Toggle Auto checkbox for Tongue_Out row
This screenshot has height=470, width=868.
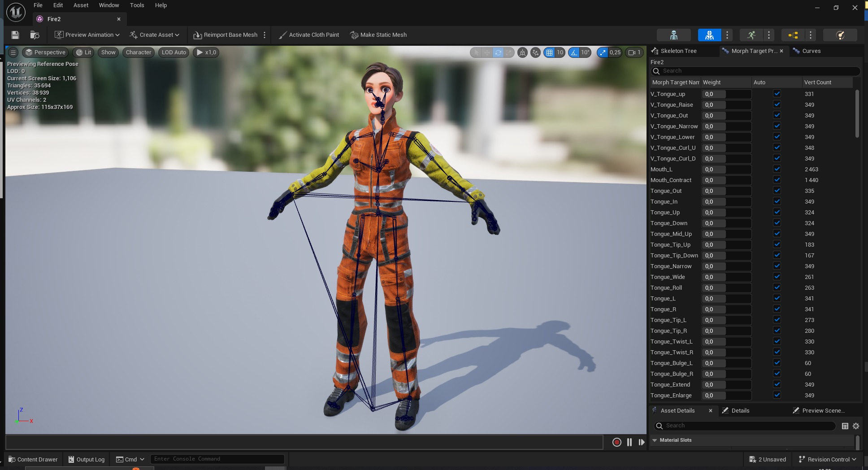[777, 191]
